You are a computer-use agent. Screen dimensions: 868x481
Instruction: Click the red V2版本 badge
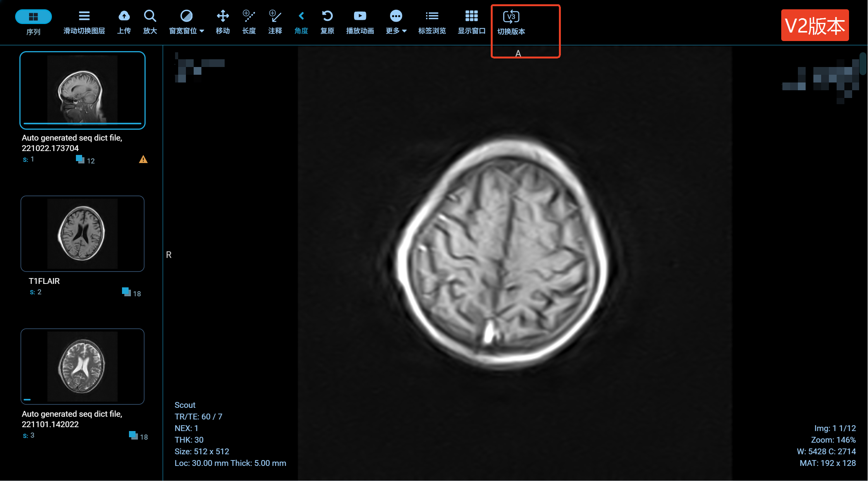pyautogui.click(x=815, y=26)
